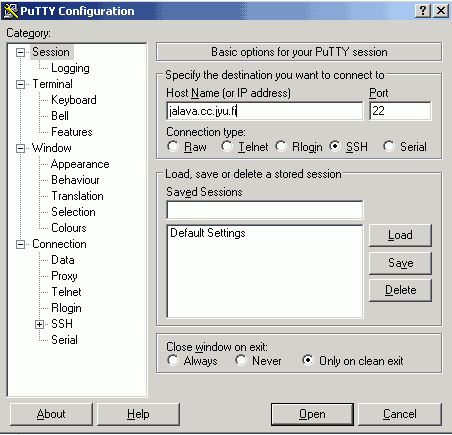Screen dimensions: 452x435
Task: Select Always for close window on exit
Action: [x=173, y=360]
